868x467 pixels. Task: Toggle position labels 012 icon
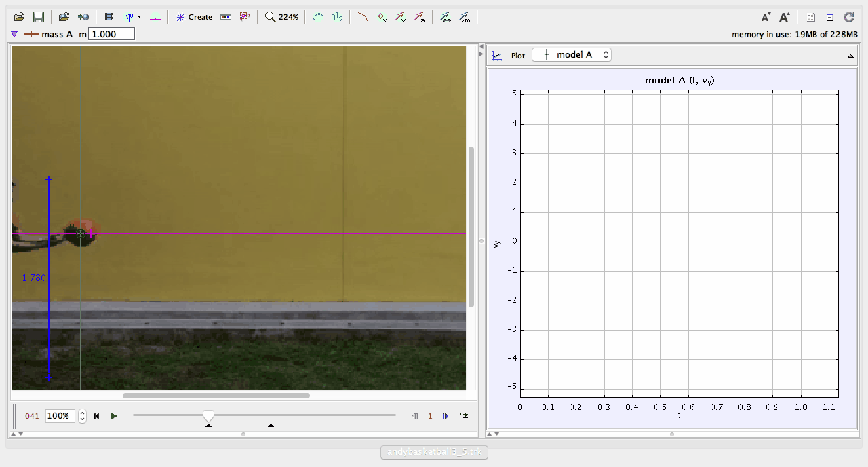(337, 17)
